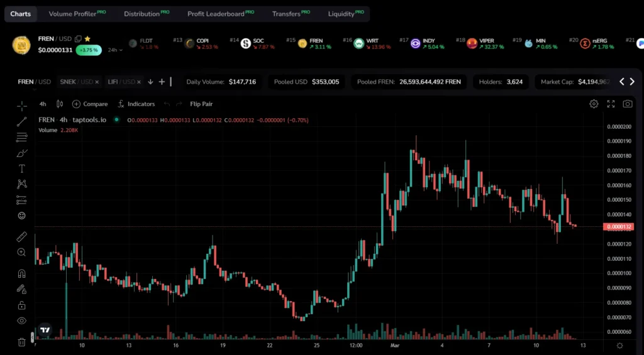Activate the ruler measure tool

coord(22,237)
